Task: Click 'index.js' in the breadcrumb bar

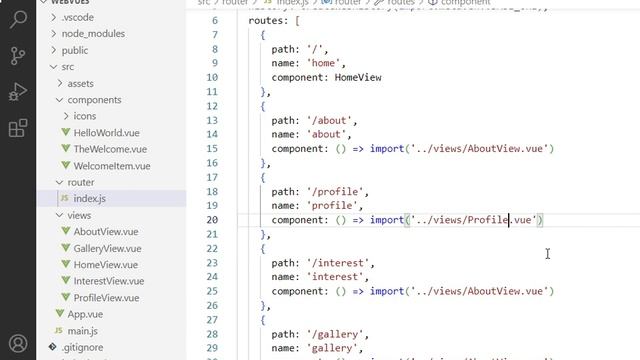Action: click(x=292, y=2)
